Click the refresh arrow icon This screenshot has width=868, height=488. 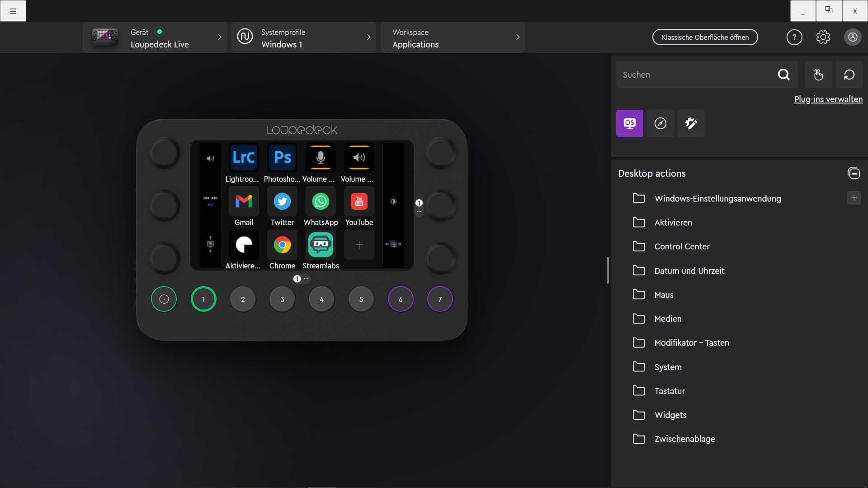(849, 75)
